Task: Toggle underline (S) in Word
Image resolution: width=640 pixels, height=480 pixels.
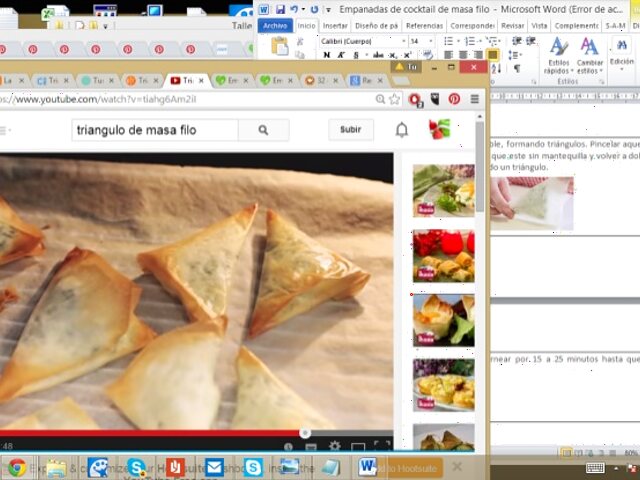Action: point(356,55)
